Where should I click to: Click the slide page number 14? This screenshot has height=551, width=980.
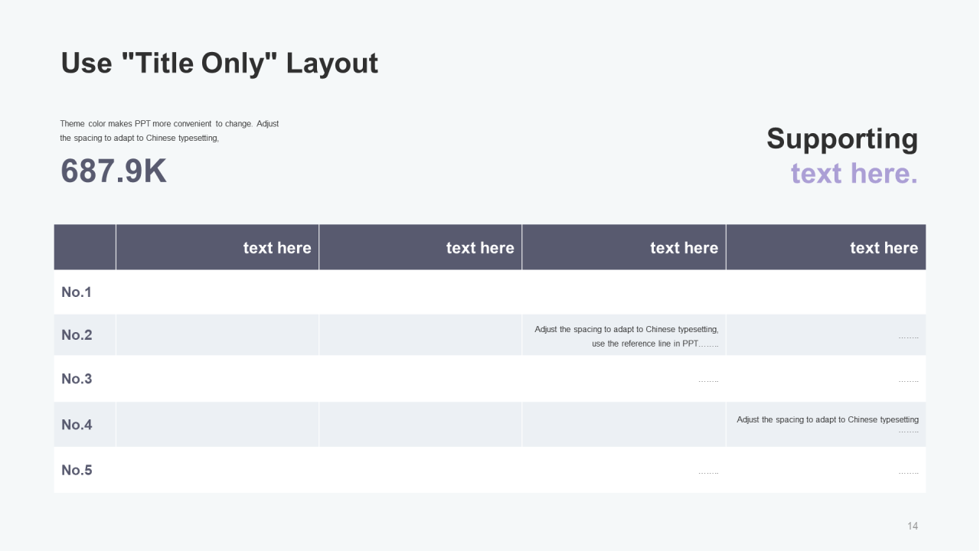(x=912, y=526)
